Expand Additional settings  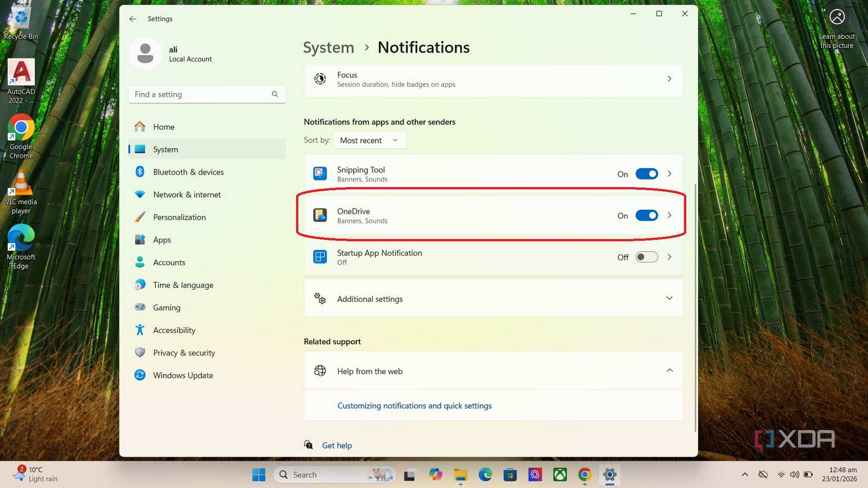click(670, 298)
